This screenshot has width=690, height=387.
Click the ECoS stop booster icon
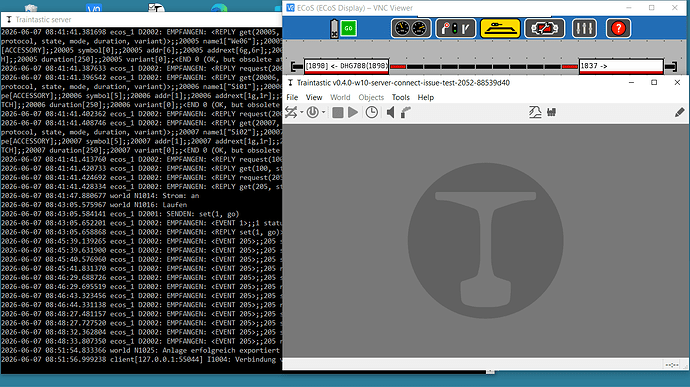pos(334,29)
